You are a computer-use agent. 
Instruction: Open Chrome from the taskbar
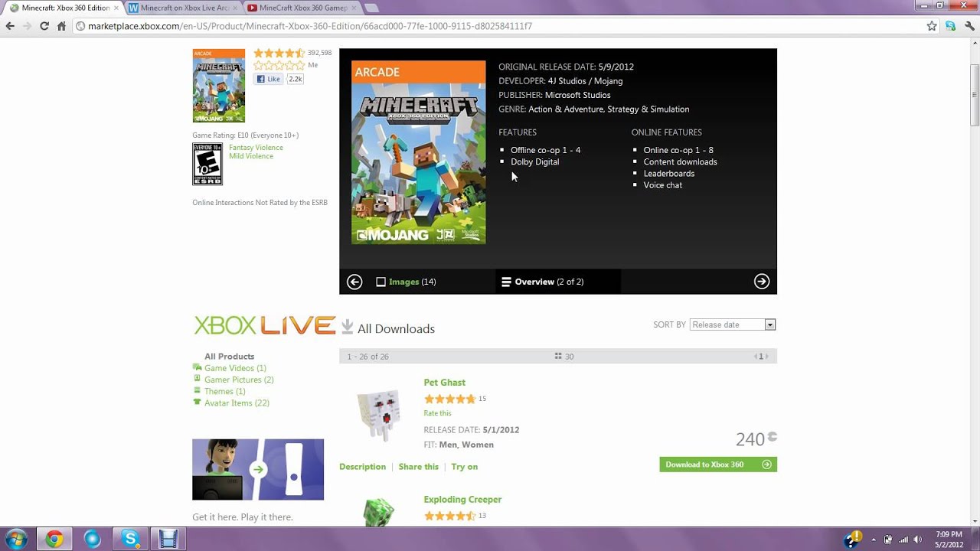54,539
